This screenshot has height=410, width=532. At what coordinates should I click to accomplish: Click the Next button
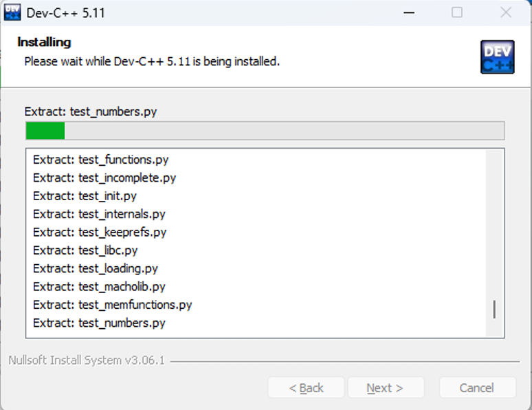tap(385, 388)
